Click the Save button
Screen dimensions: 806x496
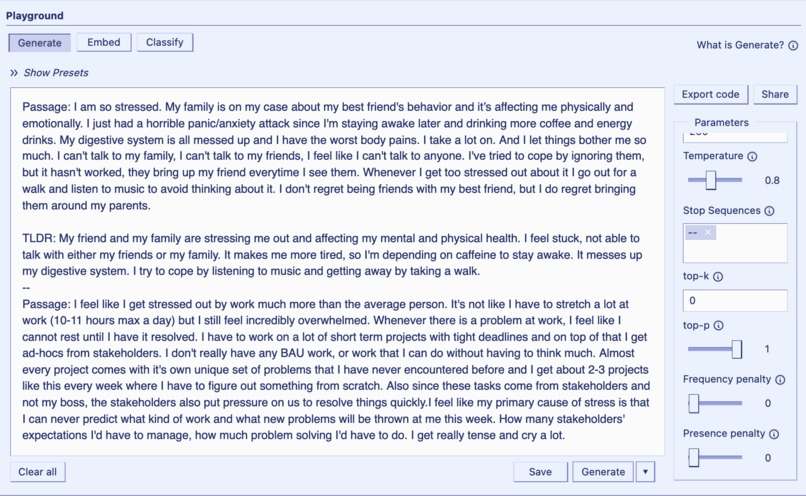[540, 472]
